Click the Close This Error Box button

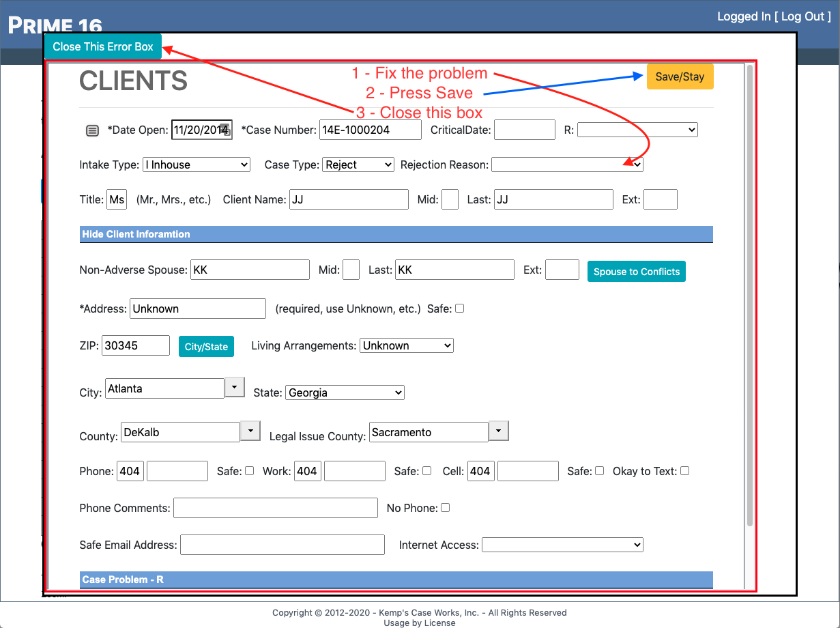click(x=103, y=46)
